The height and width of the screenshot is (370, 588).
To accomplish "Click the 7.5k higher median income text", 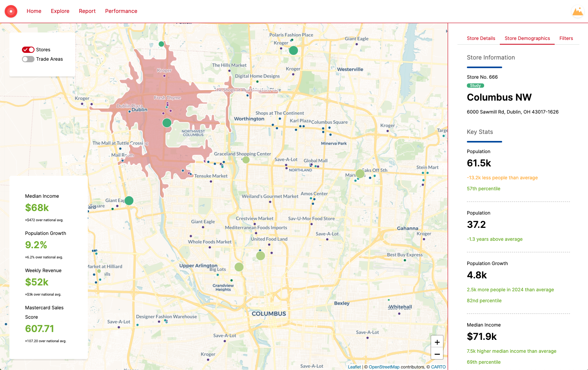I will tap(512, 351).
